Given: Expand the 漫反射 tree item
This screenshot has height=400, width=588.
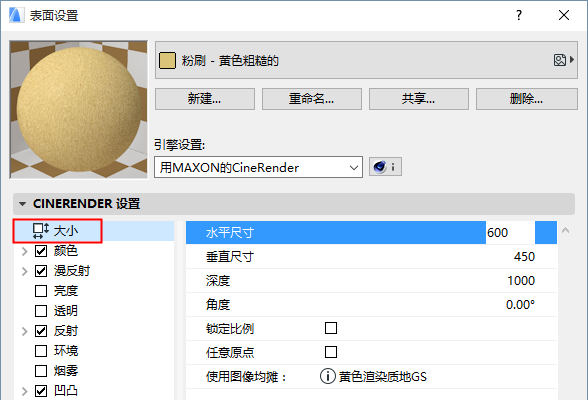Looking at the screenshot, I should click(x=25, y=271).
